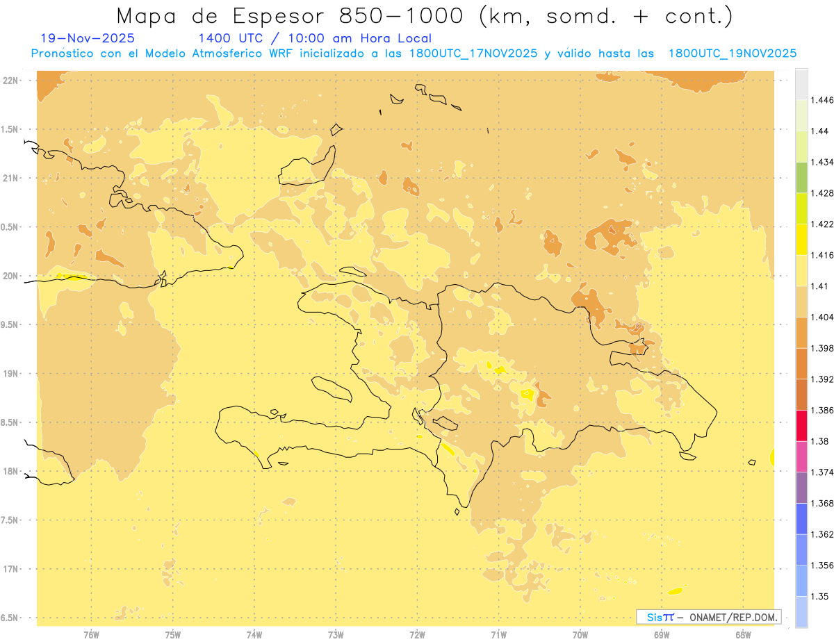Click the legend value '1.398'
The width and height of the screenshot is (834, 644).
pyautogui.click(x=822, y=348)
